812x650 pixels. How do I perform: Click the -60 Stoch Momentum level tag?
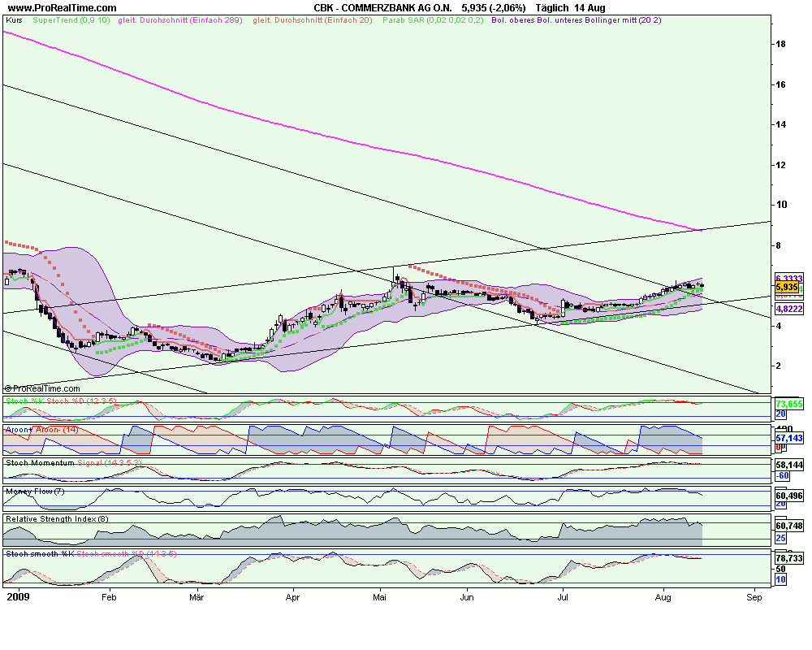pyautogui.click(x=783, y=475)
